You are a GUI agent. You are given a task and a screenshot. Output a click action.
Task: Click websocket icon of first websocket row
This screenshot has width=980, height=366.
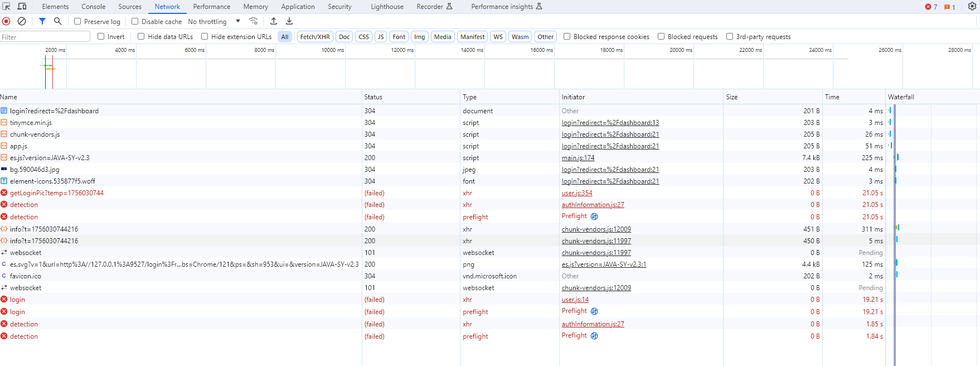pyautogui.click(x=4, y=252)
